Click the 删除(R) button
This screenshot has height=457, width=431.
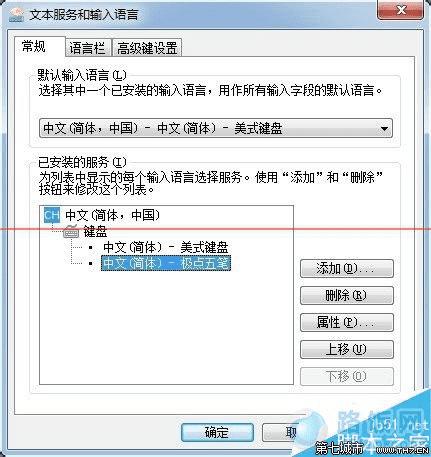click(347, 296)
